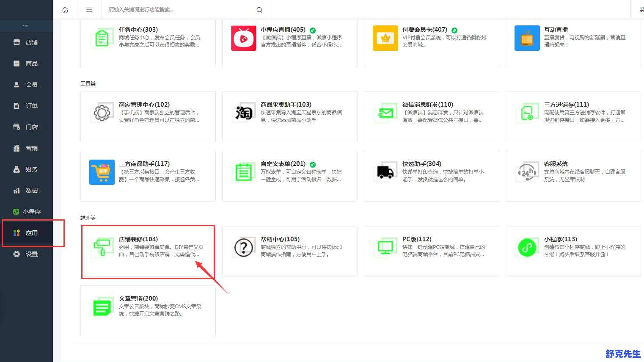This screenshot has height=362, width=644.
Task: Open the 小程序直播(405) app icon
Action: (x=243, y=38)
